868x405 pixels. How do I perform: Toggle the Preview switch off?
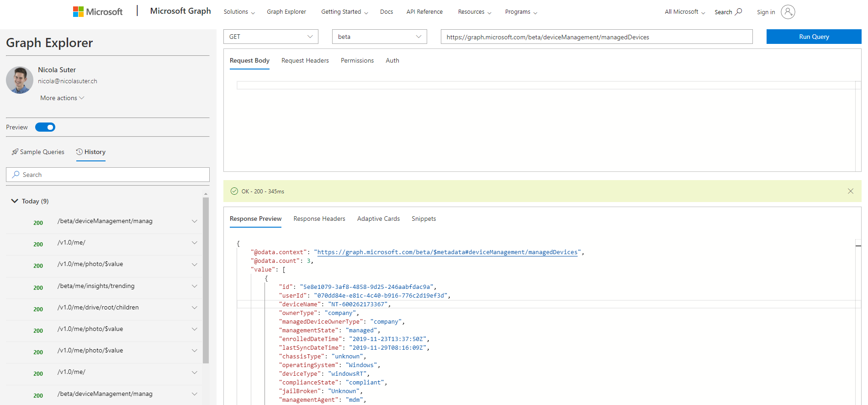coord(45,127)
